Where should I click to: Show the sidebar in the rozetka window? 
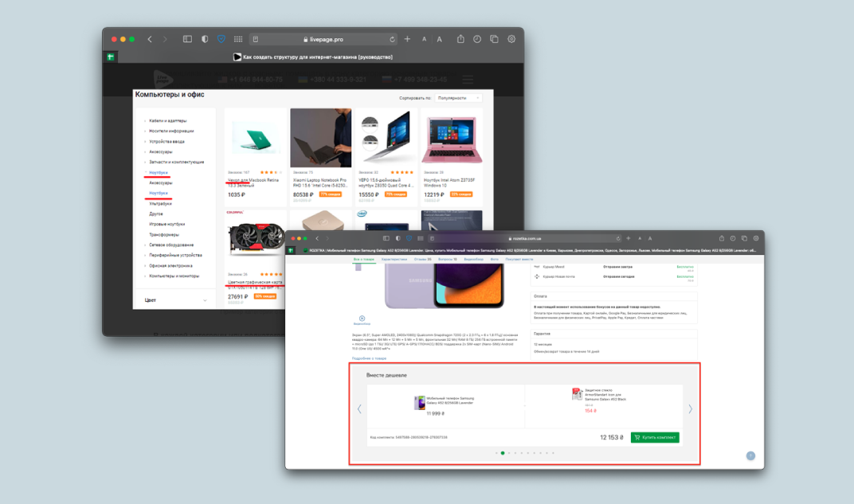point(386,238)
